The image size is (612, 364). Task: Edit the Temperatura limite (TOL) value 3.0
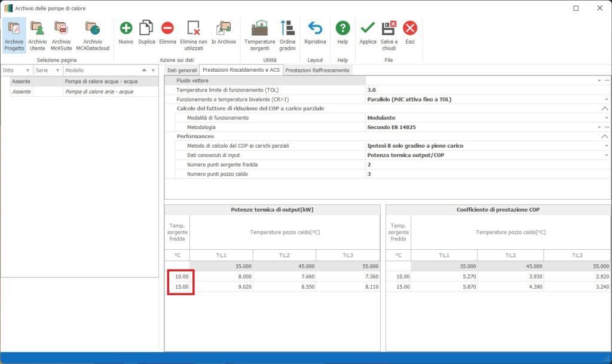488,90
